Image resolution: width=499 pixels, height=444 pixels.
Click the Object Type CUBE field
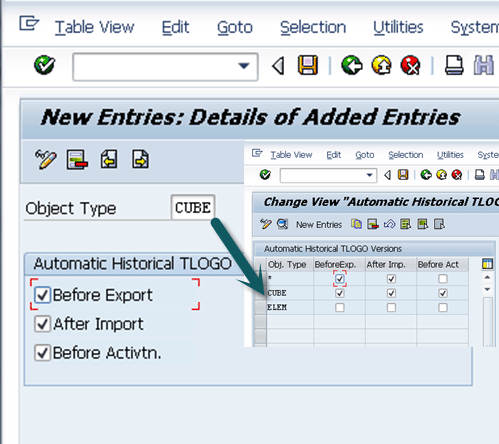tap(193, 208)
